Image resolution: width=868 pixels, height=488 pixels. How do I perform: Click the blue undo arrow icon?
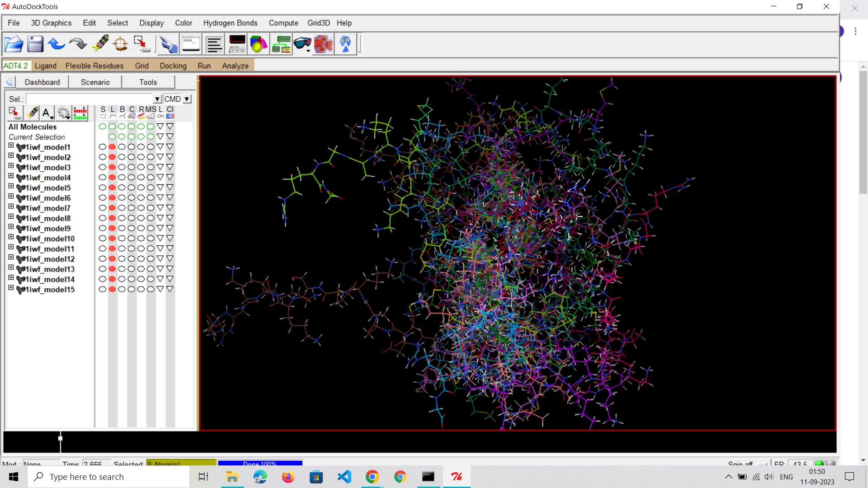[x=57, y=44]
